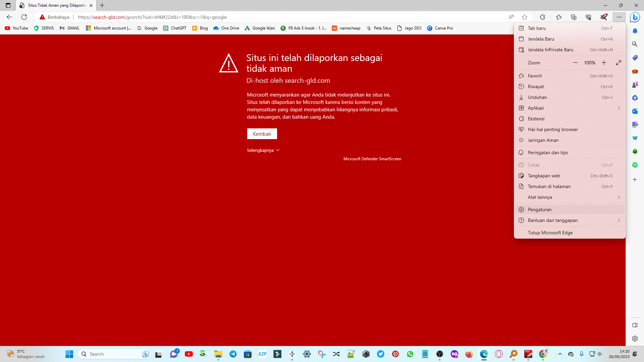Launch WhatsApp from the taskbar
Screen dimensions: 644x362
[411, 354]
